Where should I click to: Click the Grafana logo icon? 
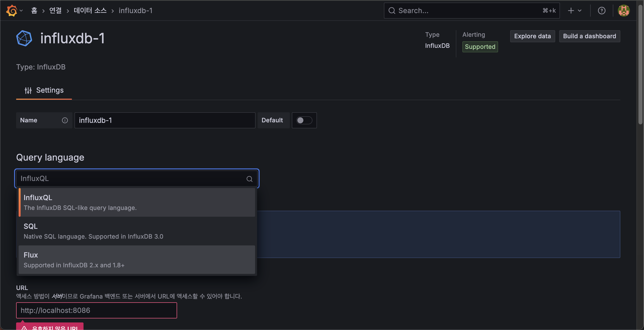12,11
